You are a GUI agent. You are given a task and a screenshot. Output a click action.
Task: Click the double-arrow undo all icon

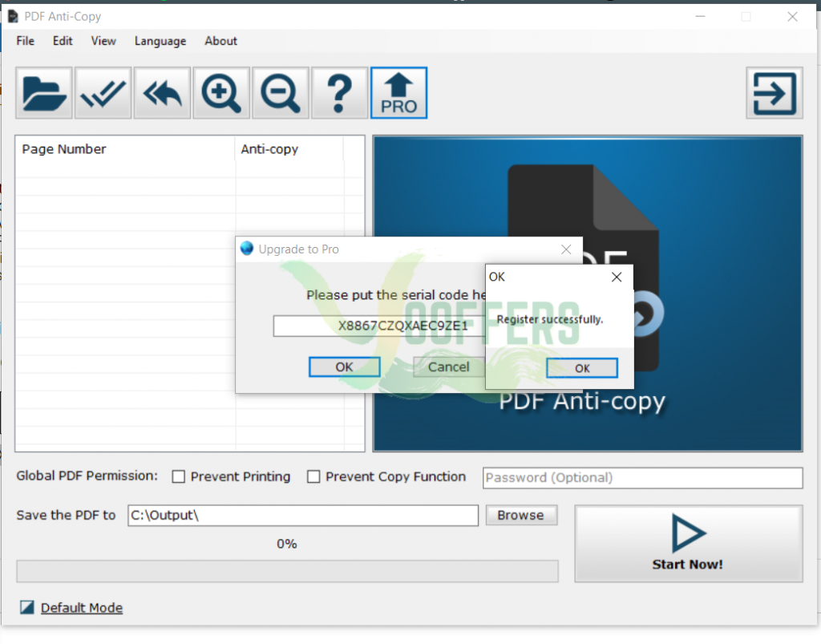tap(162, 93)
